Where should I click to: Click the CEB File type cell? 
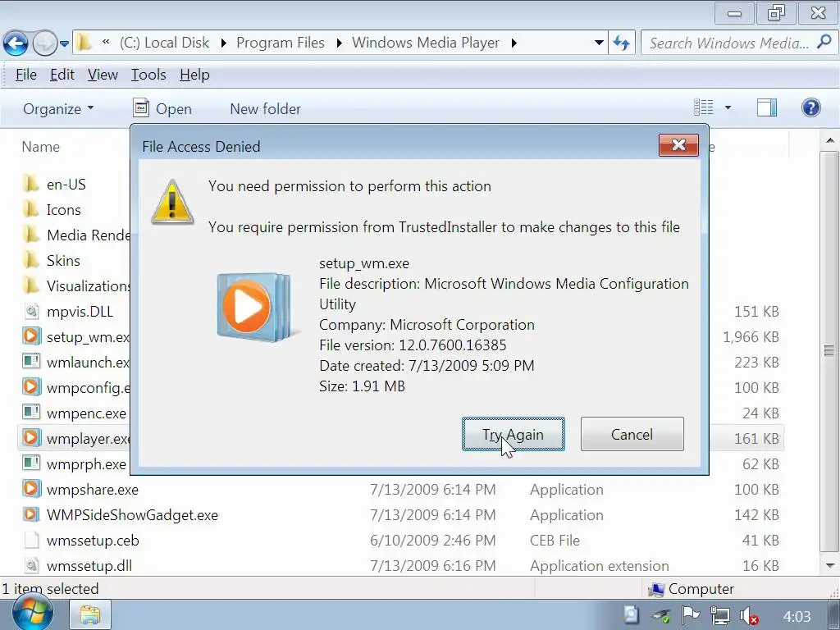tap(555, 541)
